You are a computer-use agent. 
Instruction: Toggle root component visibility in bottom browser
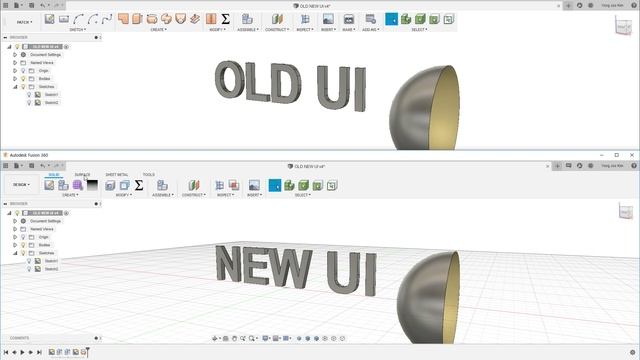(x=17, y=213)
